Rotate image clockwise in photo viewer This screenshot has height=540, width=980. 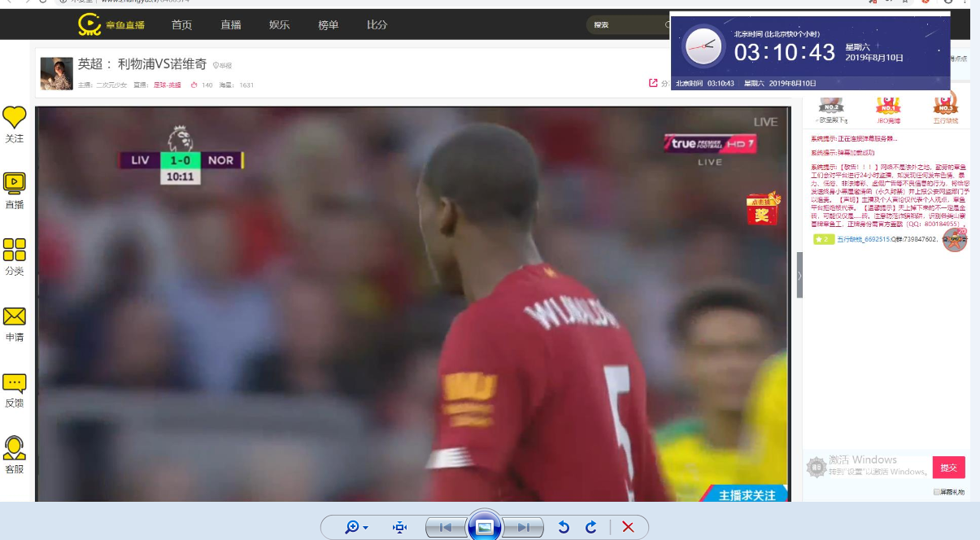click(591, 527)
